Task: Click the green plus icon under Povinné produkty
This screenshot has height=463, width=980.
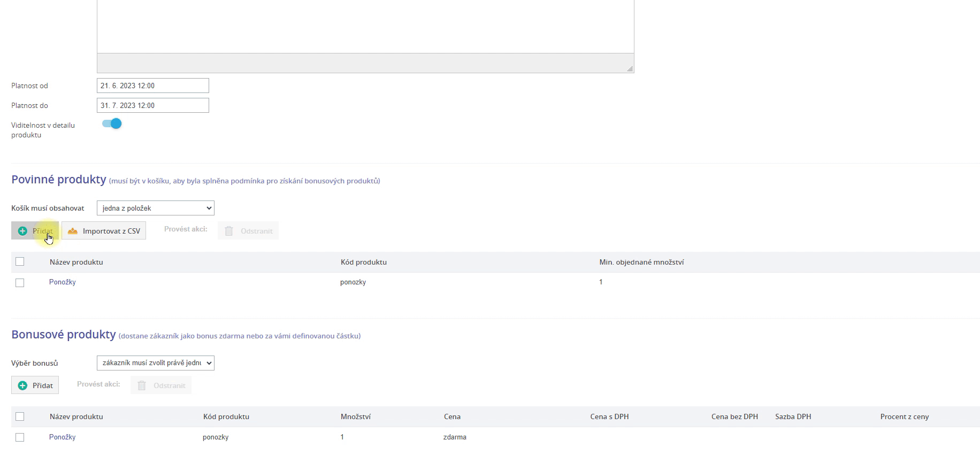Action: (22, 231)
